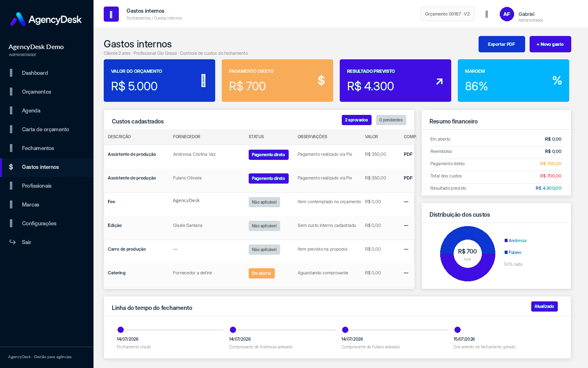588x368 pixels.
Task: Click the AgencyDesk logo in the sidebar
Action: click(46, 19)
